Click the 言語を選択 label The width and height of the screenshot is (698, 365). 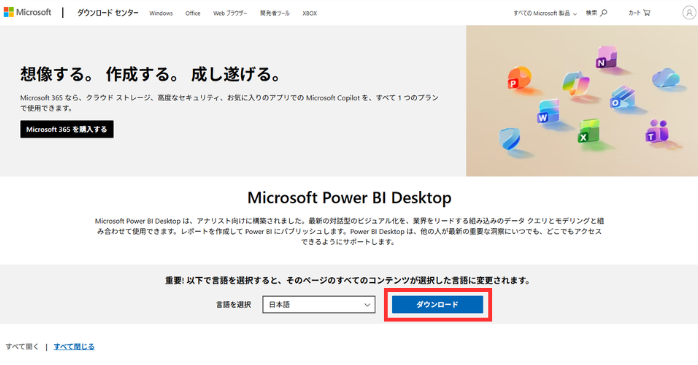234,304
